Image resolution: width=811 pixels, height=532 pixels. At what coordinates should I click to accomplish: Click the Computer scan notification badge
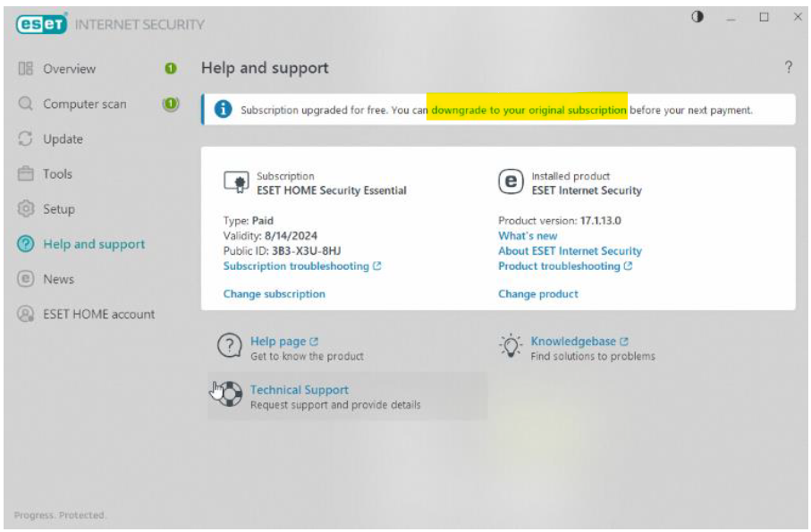170,104
